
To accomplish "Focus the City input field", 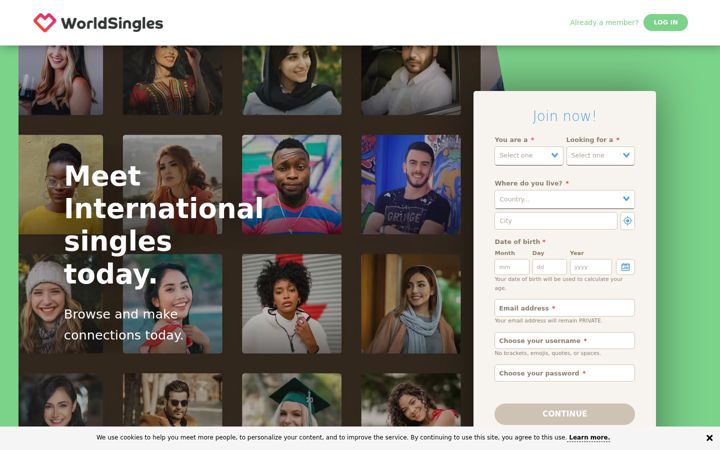I will (x=556, y=221).
